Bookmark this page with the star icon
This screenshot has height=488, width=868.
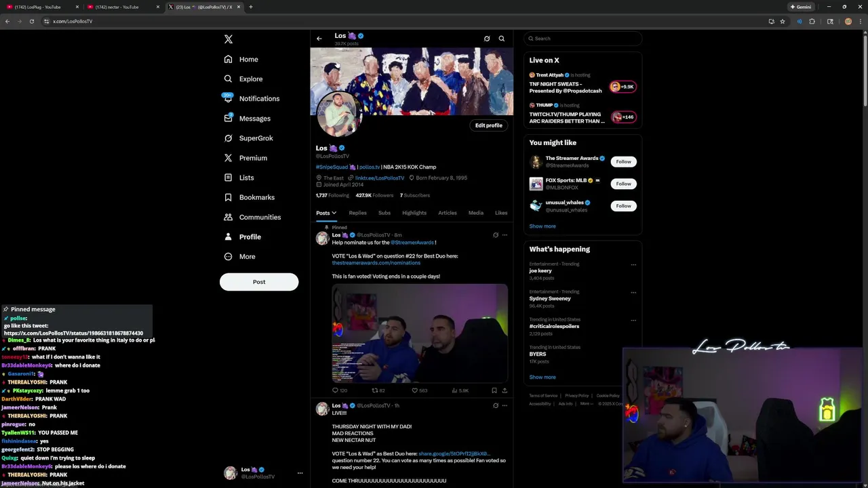[x=783, y=21]
